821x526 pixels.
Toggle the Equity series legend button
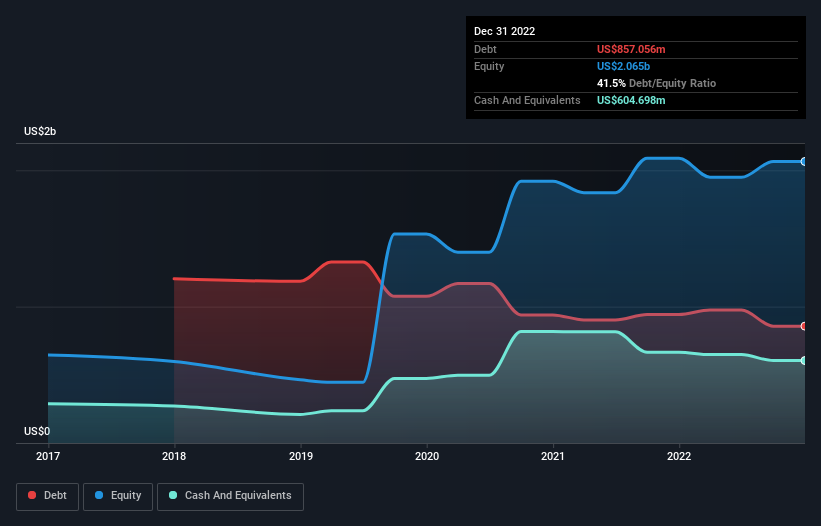point(118,496)
